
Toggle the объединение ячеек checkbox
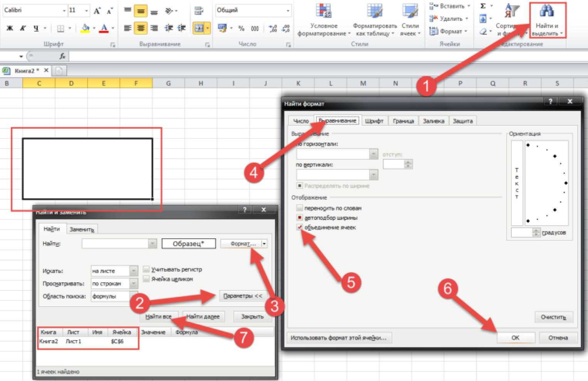299,227
